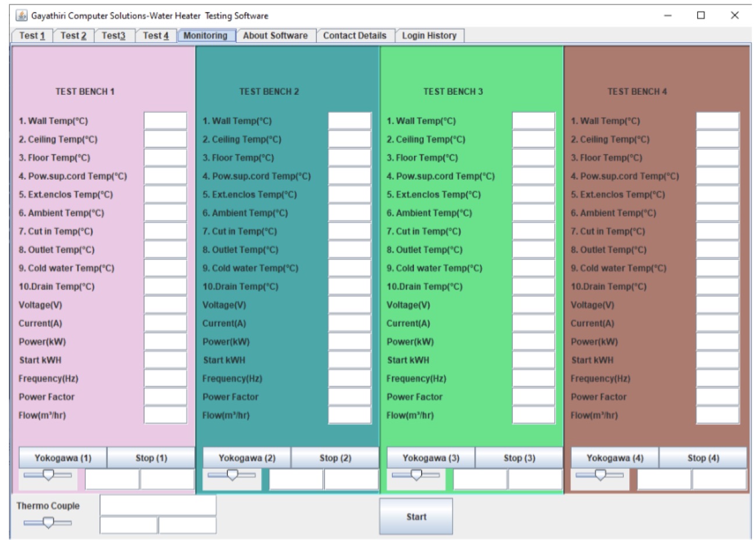The height and width of the screenshot is (544, 756).
Task: Click Stop (3) for bench 3
Action: (x=519, y=458)
